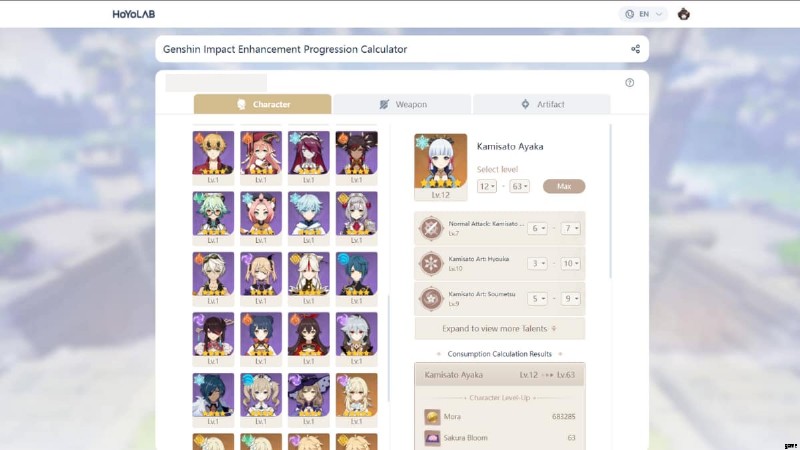This screenshot has width=800, height=450.
Task: Open the help question mark icon
Action: click(630, 83)
